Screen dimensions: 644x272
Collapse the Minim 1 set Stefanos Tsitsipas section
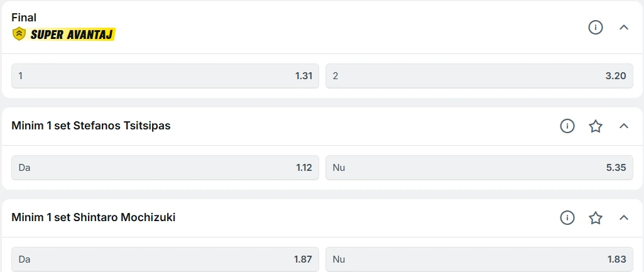tap(624, 126)
